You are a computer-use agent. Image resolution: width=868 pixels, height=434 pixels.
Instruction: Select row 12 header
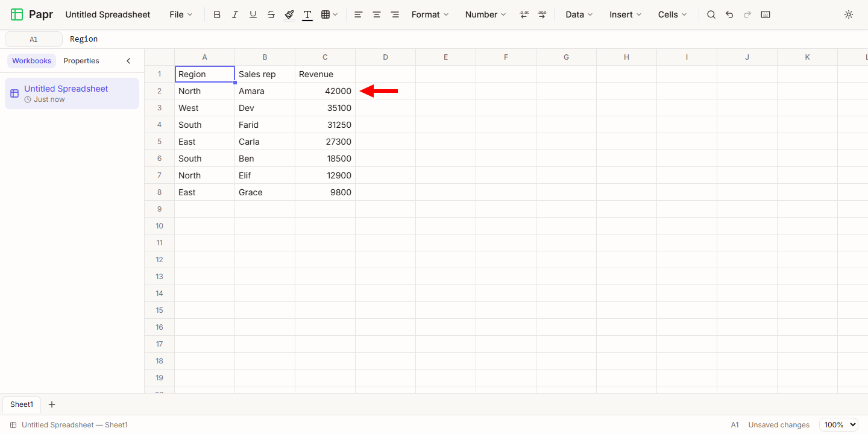tap(160, 260)
